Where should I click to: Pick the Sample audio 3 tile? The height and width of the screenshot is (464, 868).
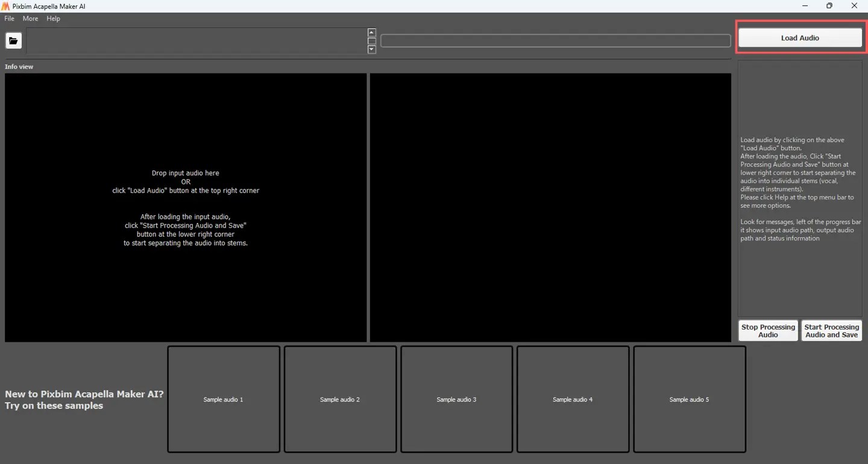coord(456,399)
